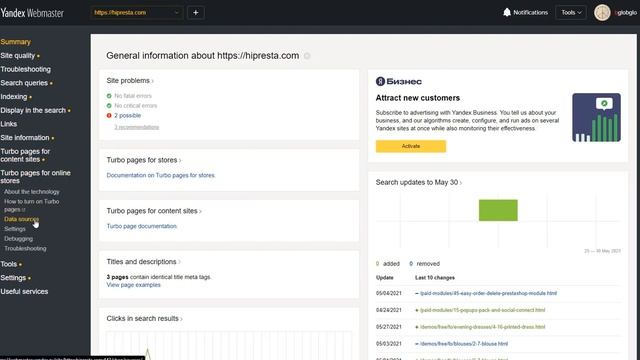Click the 05/27/2021 update date
Image resolution: width=640 pixels, height=360 pixels.
[x=389, y=327]
